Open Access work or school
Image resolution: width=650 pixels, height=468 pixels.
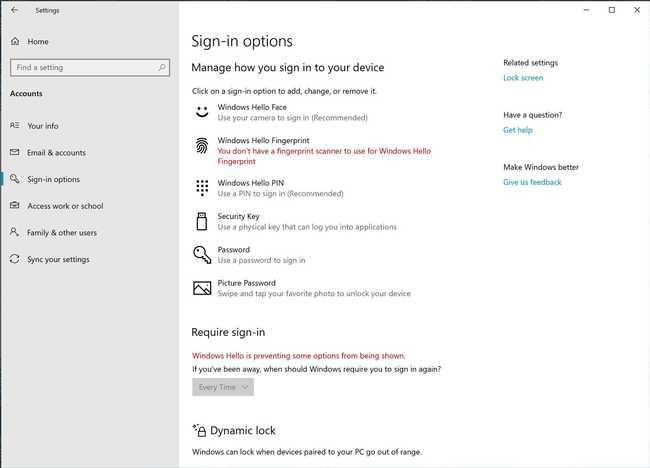coord(65,206)
